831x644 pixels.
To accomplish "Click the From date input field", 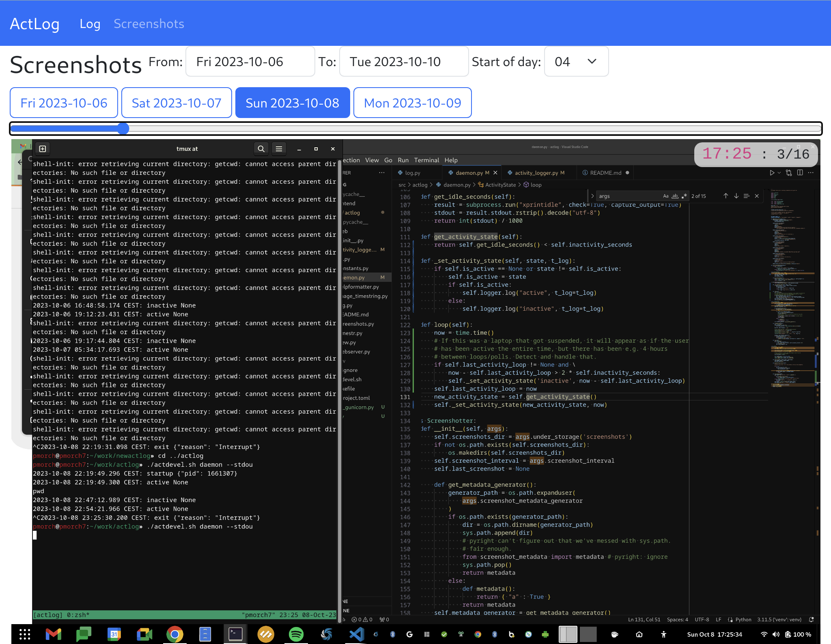I will pos(250,62).
